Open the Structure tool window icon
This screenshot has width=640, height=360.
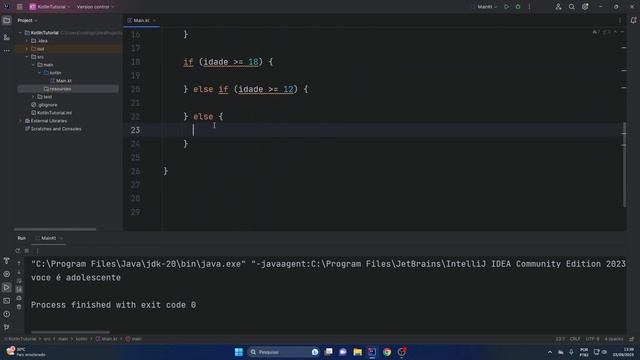(7, 37)
